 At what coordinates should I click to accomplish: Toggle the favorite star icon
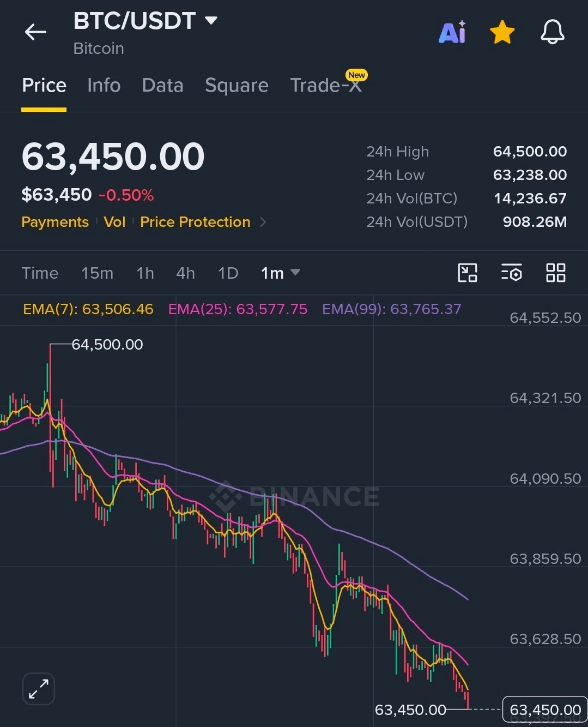click(502, 32)
